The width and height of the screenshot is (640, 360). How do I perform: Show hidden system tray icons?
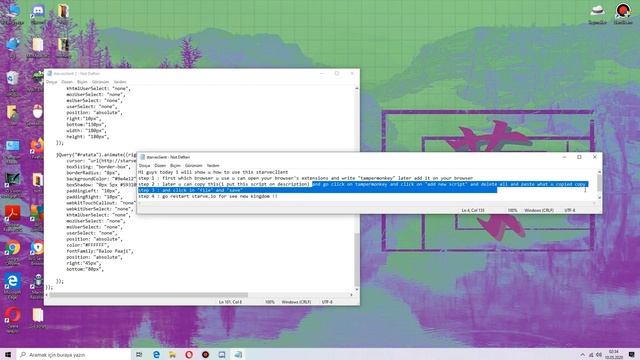[x=582, y=355]
